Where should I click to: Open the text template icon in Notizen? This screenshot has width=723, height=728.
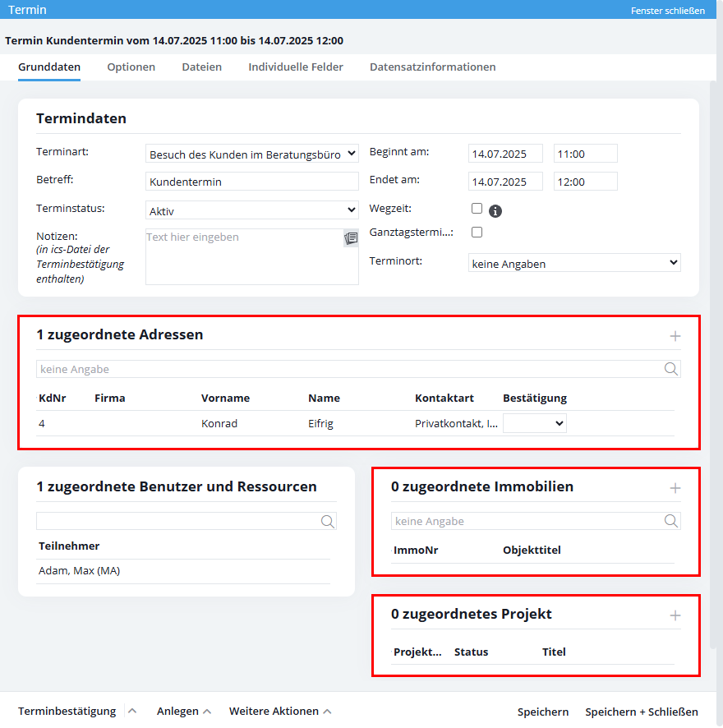pyautogui.click(x=351, y=238)
